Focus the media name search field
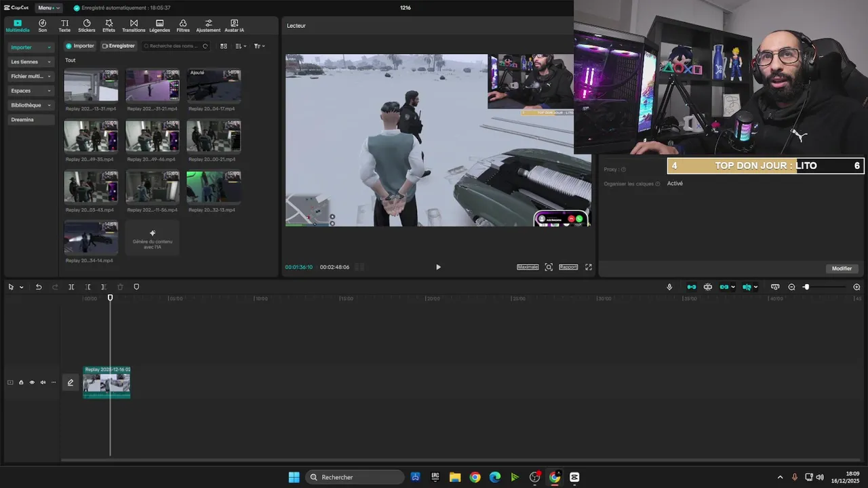The width and height of the screenshot is (868, 488). pyautogui.click(x=176, y=46)
